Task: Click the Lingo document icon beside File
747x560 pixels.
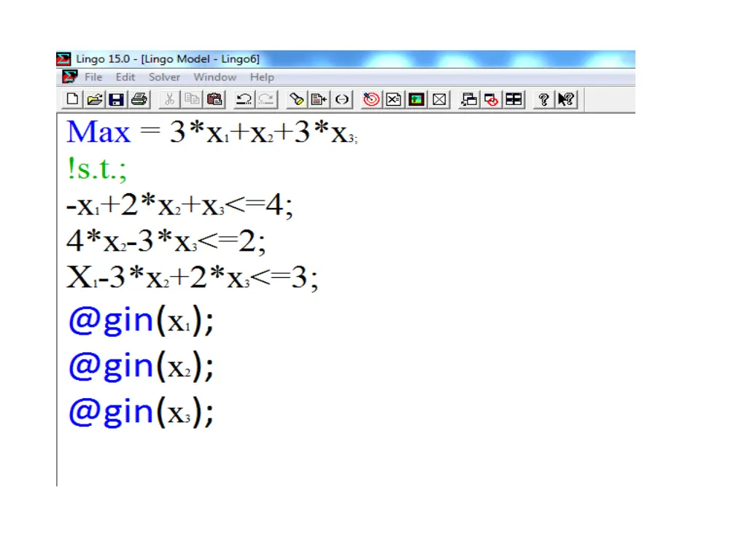Action: [x=69, y=77]
